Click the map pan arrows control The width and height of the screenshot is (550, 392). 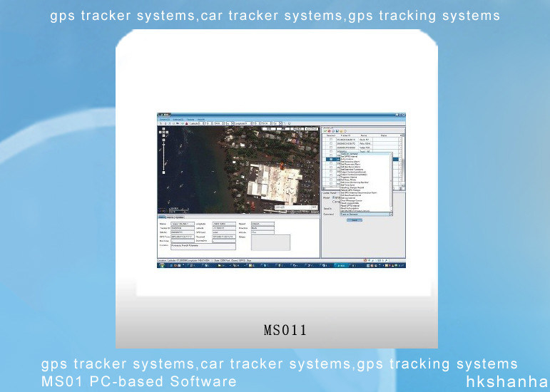tap(163, 132)
